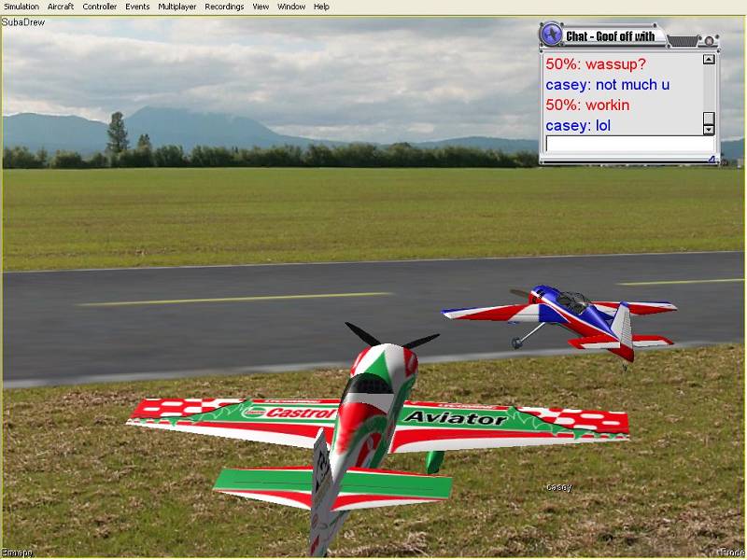The height and width of the screenshot is (560, 747).
Task: Expand the Window menu
Action: [291, 7]
